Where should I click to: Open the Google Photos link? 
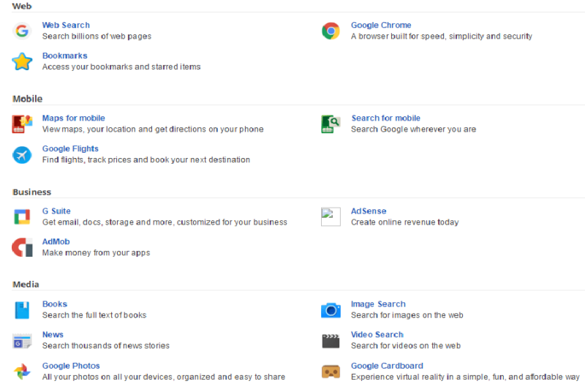[x=71, y=366]
